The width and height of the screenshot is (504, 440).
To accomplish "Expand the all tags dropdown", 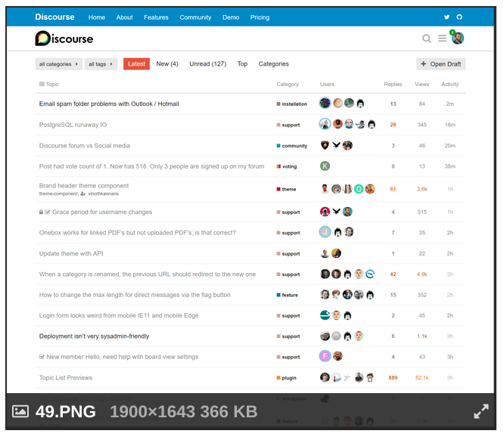I will click(x=101, y=64).
